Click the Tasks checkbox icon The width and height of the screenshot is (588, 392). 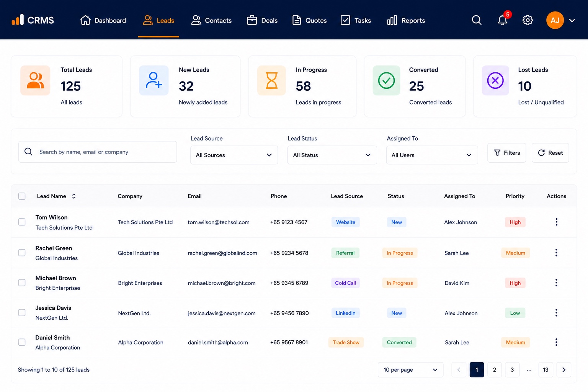point(345,20)
